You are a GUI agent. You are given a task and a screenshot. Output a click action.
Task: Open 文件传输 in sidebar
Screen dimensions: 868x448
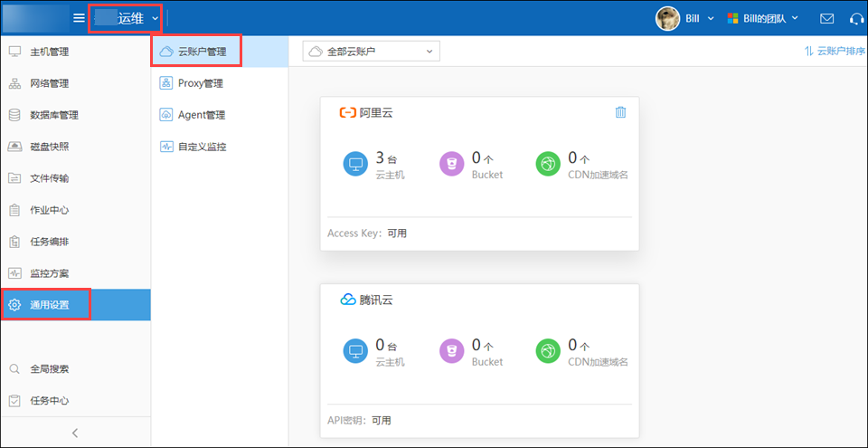click(75, 178)
